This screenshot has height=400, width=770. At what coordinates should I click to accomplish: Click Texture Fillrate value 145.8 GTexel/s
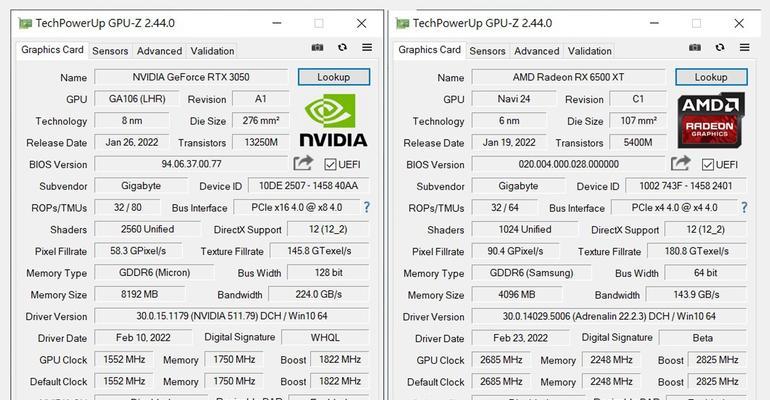point(319,251)
